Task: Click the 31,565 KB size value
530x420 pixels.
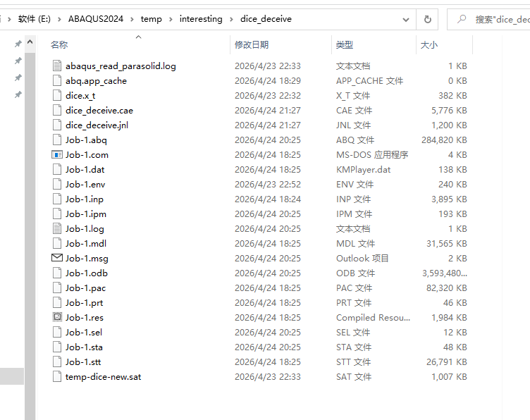Action: click(x=447, y=244)
